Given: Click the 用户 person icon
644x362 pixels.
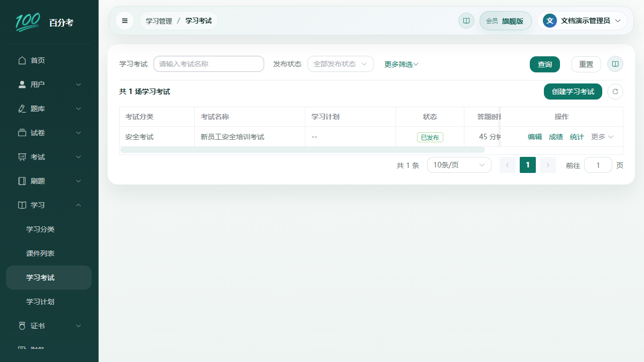Looking at the screenshot, I should [x=22, y=84].
